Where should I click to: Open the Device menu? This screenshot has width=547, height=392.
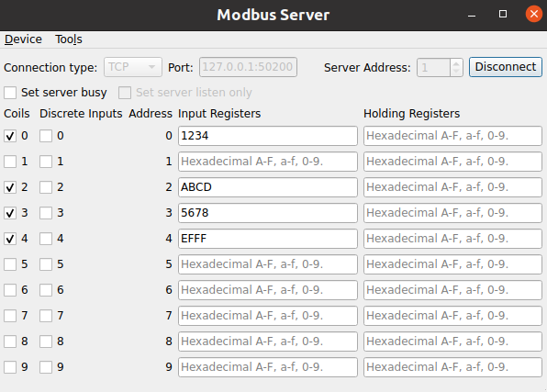click(x=23, y=39)
